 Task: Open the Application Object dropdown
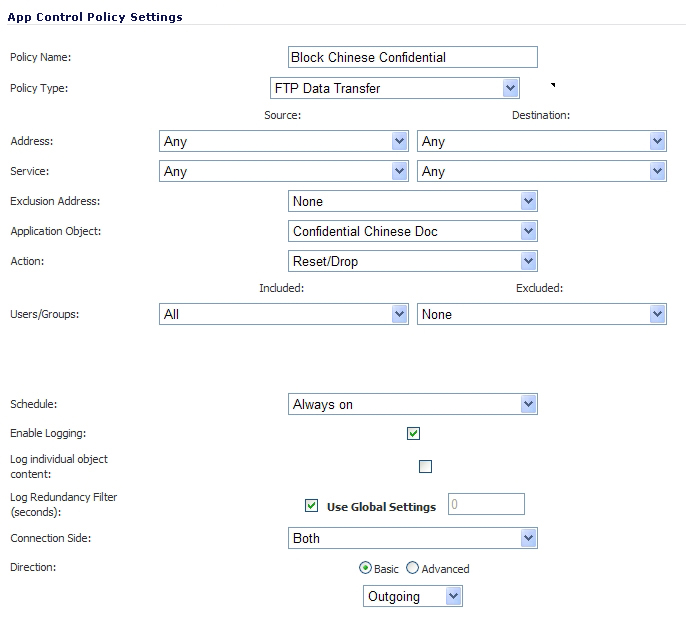click(x=413, y=231)
